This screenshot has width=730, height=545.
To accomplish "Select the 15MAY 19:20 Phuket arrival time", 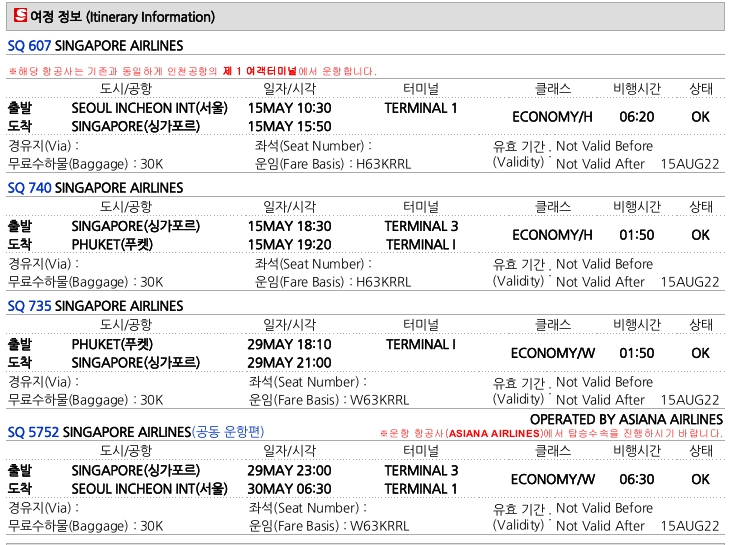I will 289,244.
